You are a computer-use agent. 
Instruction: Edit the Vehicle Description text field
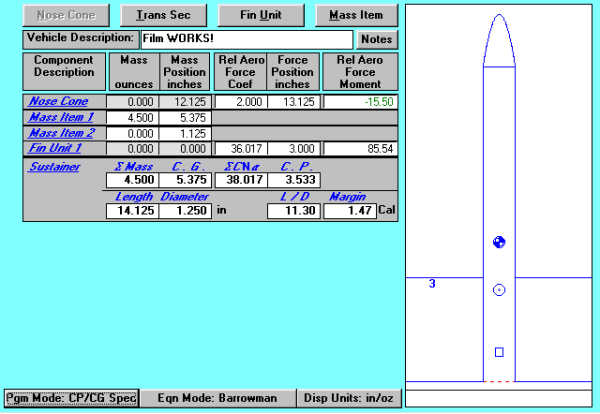246,39
